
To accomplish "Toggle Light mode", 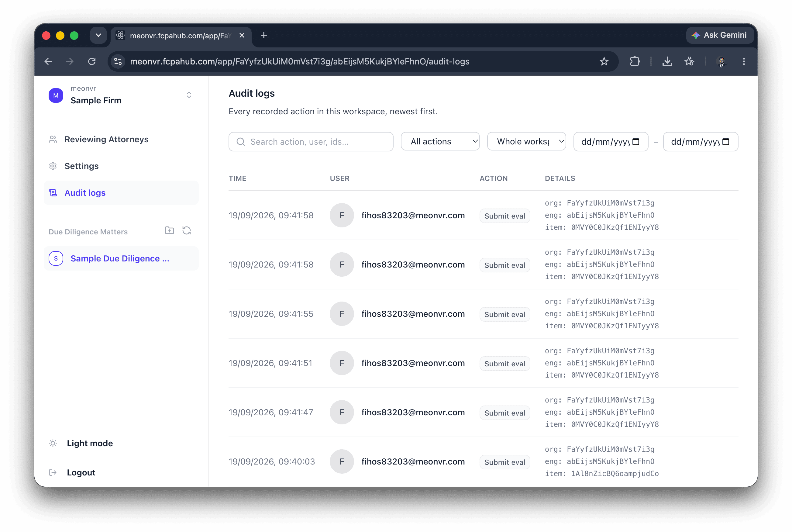I will point(90,443).
